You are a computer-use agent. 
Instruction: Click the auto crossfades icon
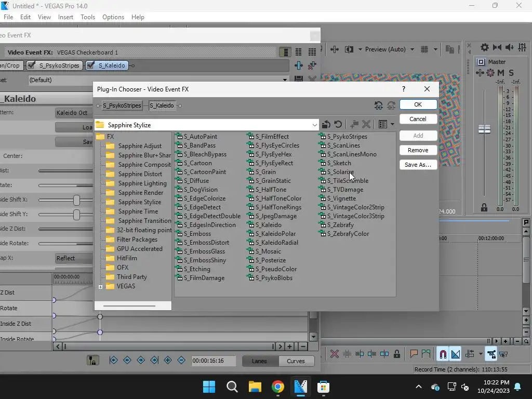(x=456, y=354)
